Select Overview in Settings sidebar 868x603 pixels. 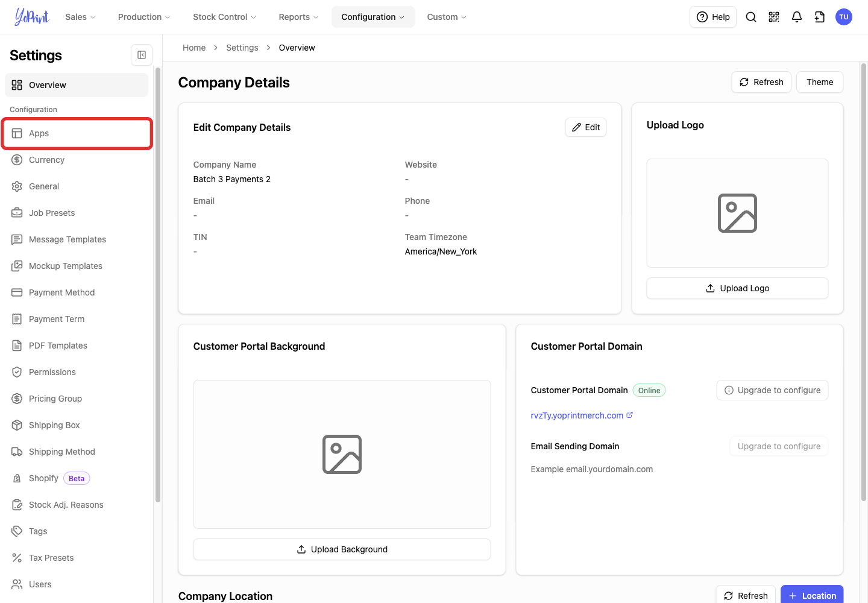pyautogui.click(x=77, y=85)
